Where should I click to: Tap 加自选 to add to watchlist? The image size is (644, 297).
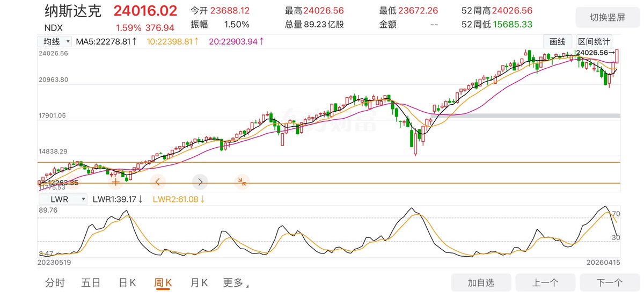click(481, 282)
